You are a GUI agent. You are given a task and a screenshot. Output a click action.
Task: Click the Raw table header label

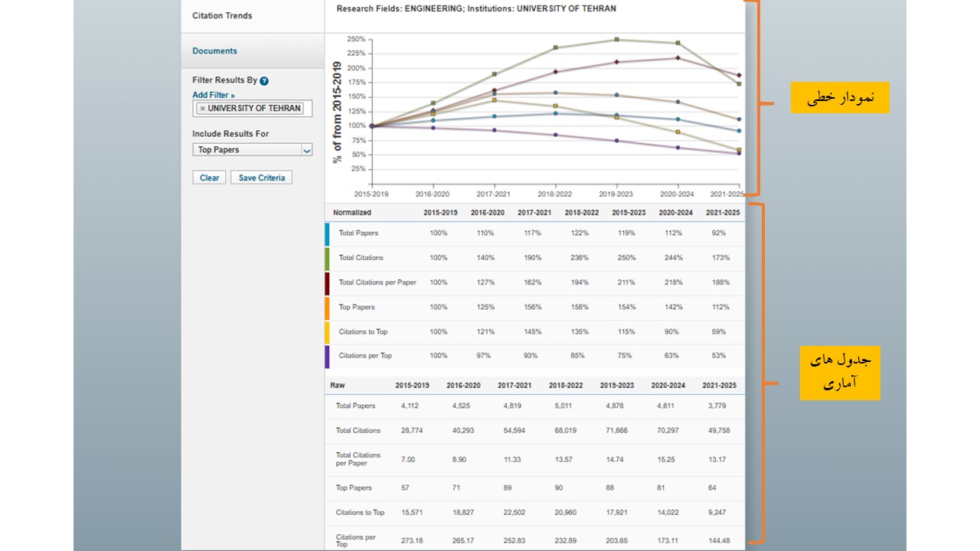(x=338, y=385)
